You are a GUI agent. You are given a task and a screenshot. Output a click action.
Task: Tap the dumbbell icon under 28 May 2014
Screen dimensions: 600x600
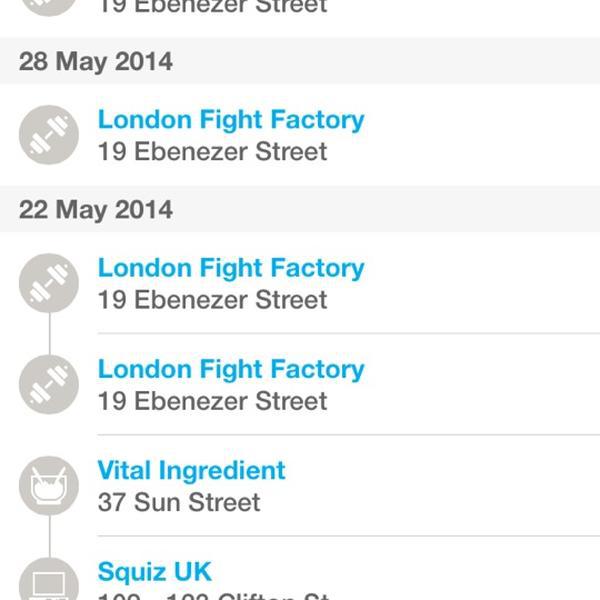(48, 135)
